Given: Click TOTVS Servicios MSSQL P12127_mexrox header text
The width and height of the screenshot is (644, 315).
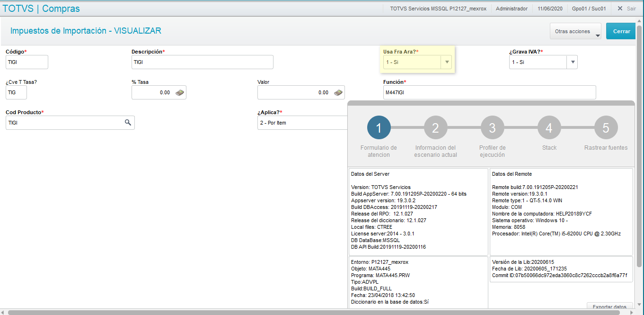Looking at the screenshot, I should [438, 9].
